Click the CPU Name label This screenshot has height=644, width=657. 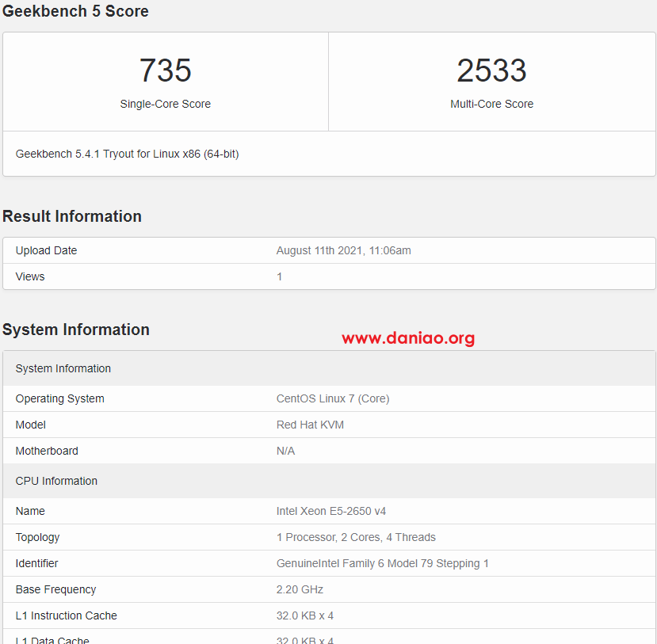[x=30, y=511]
